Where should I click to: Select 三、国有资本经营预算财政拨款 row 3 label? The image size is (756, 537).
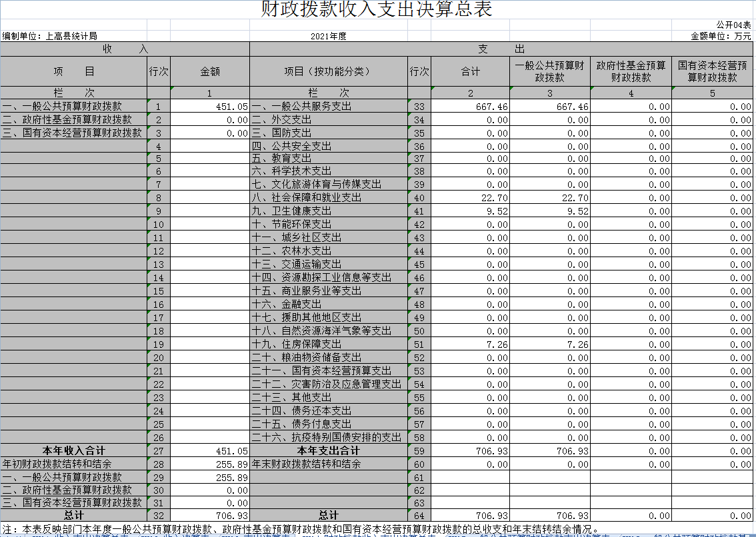(x=72, y=133)
